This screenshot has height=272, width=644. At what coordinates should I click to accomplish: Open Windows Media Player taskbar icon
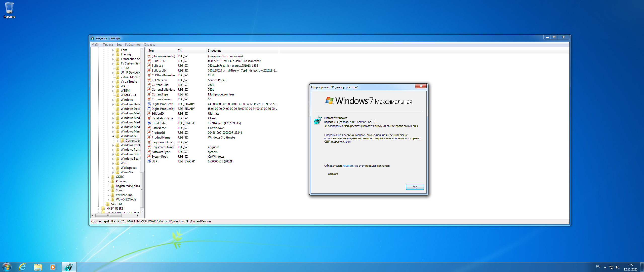[x=53, y=267]
